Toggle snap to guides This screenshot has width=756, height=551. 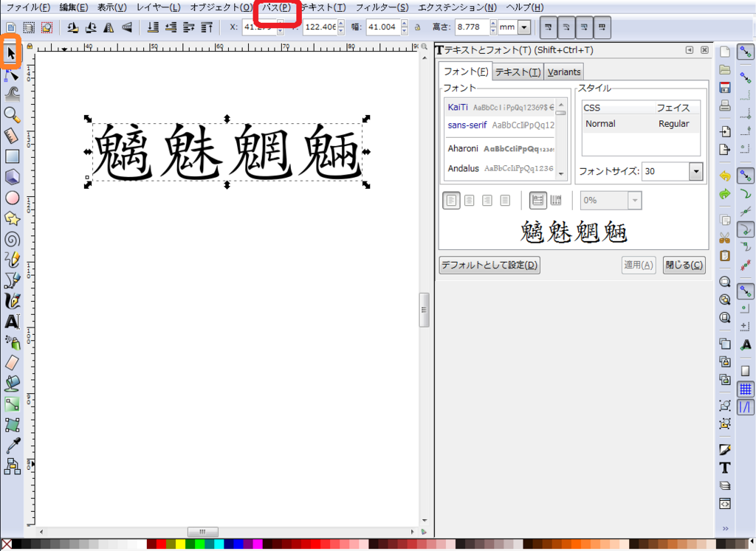(746, 407)
